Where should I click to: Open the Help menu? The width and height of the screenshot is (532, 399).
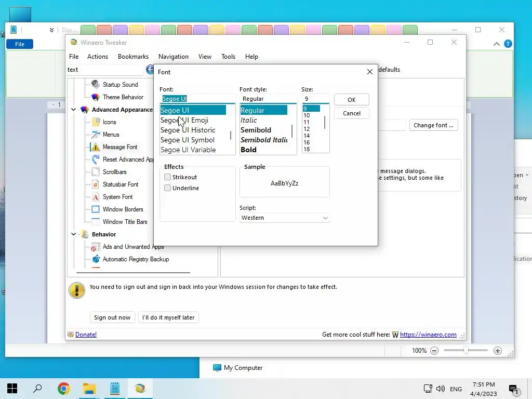[x=251, y=57]
